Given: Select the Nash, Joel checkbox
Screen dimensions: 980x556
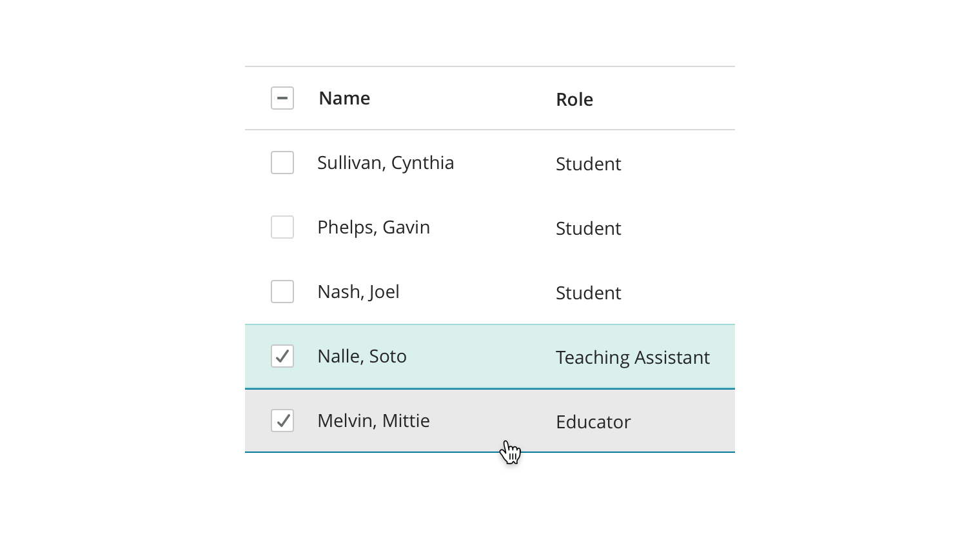Looking at the screenshot, I should (x=282, y=292).
